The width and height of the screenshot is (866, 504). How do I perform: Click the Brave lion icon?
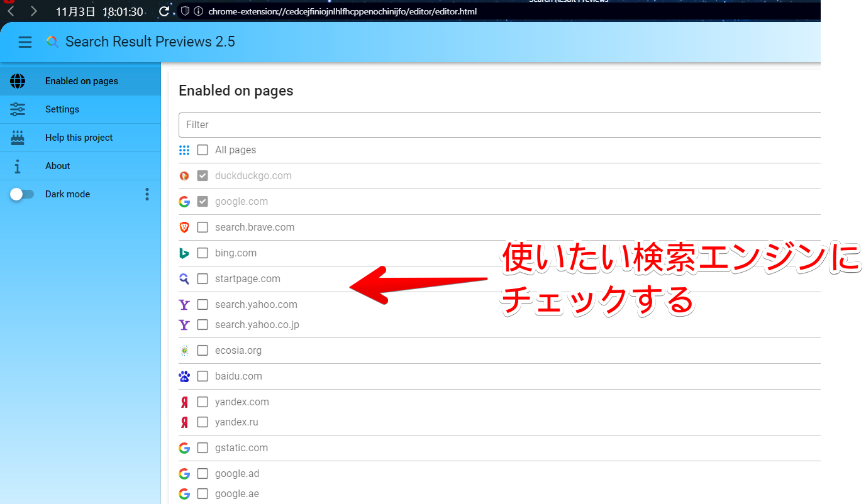pyautogui.click(x=184, y=227)
